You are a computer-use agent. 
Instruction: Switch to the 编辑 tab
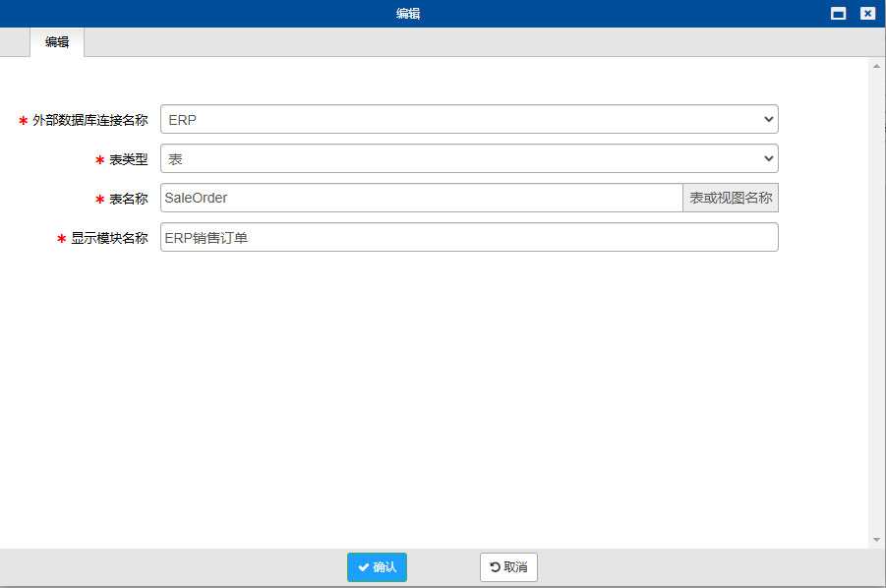(56, 43)
